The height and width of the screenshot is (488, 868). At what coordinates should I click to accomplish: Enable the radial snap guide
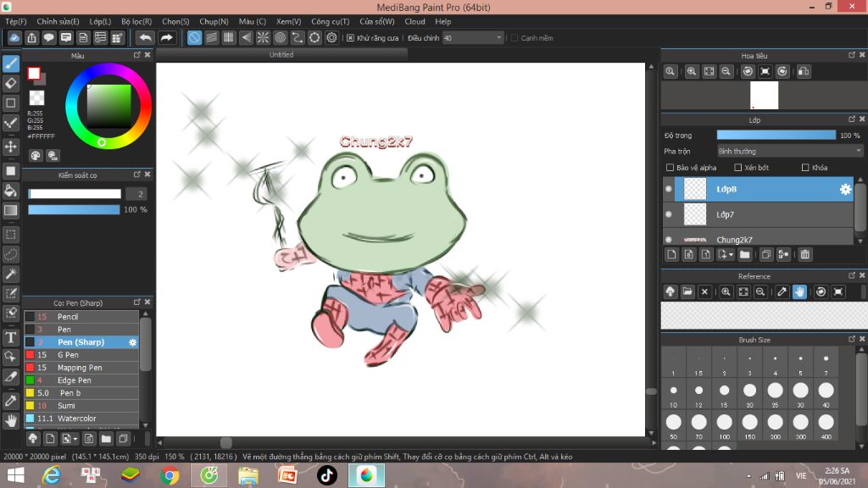tap(263, 37)
